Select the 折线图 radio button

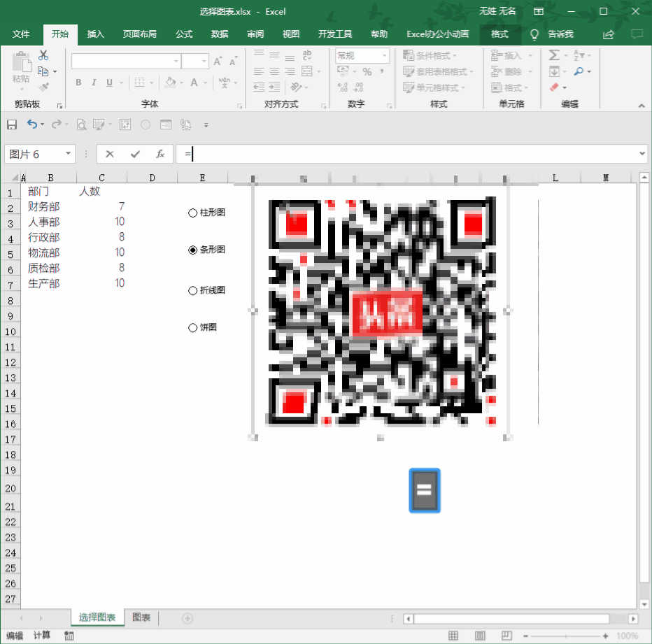pyautogui.click(x=192, y=291)
